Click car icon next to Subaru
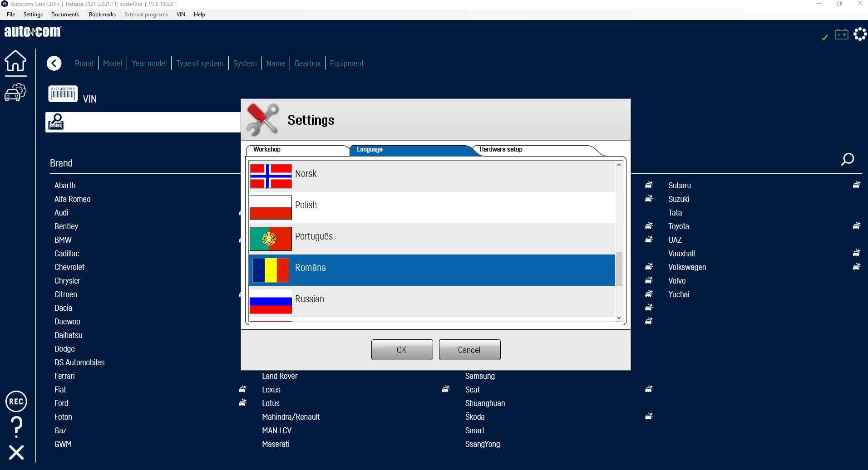The height and width of the screenshot is (470, 868). coord(857,185)
